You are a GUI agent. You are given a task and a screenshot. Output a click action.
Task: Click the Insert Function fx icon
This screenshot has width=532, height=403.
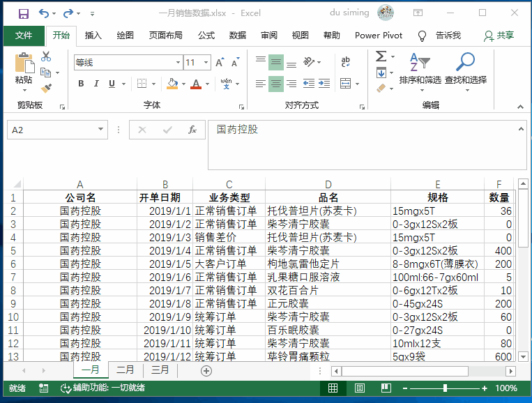[192, 130]
